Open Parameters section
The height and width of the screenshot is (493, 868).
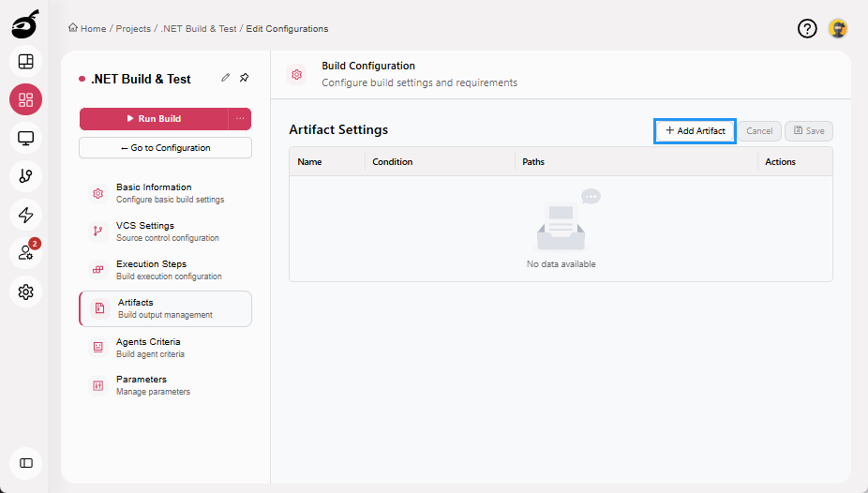click(x=166, y=385)
